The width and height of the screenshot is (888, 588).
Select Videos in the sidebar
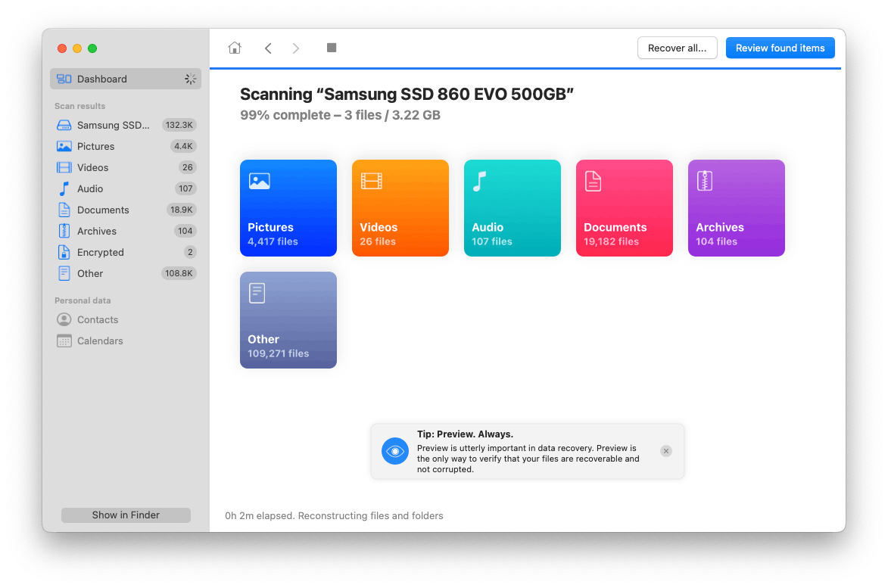126,167
